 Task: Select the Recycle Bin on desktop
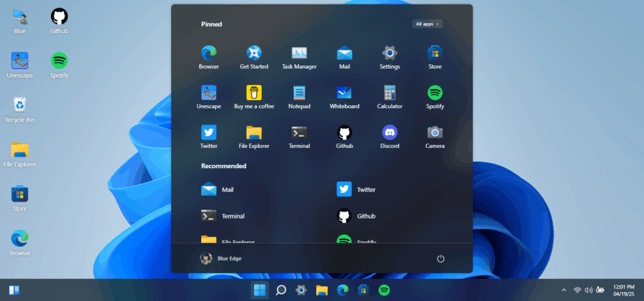pos(19,110)
